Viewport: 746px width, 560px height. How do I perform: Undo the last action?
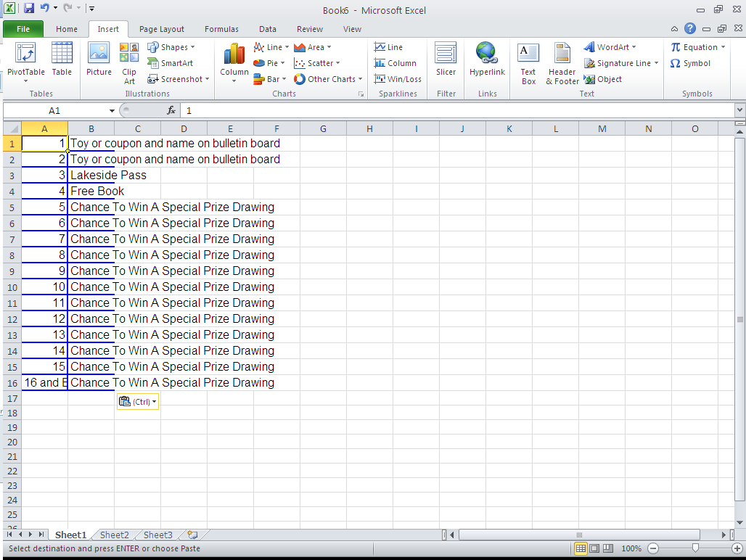click(45, 8)
